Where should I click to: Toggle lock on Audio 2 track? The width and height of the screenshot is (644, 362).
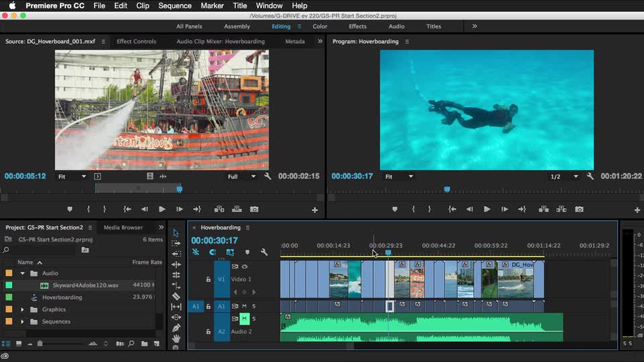208,331
